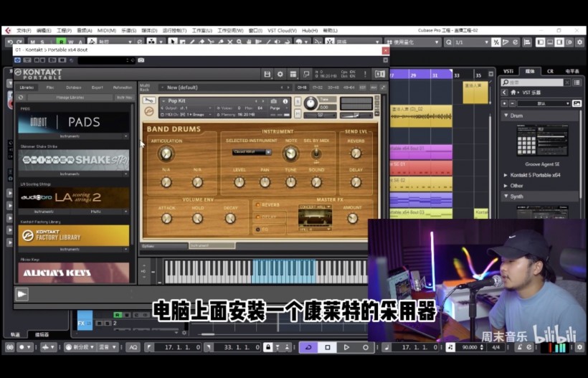Expand the Other category in media rack

pyautogui.click(x=506, y=186)
